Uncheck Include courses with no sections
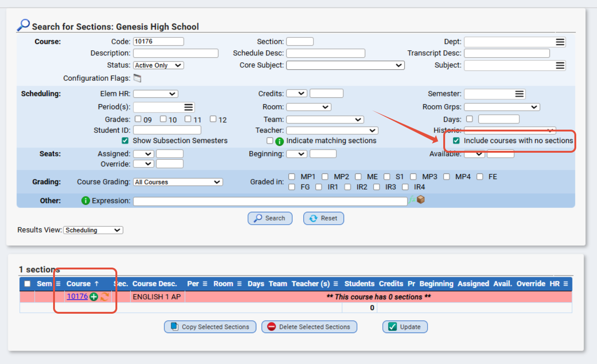This screenshot has width=597, height=364. (456, 141)
